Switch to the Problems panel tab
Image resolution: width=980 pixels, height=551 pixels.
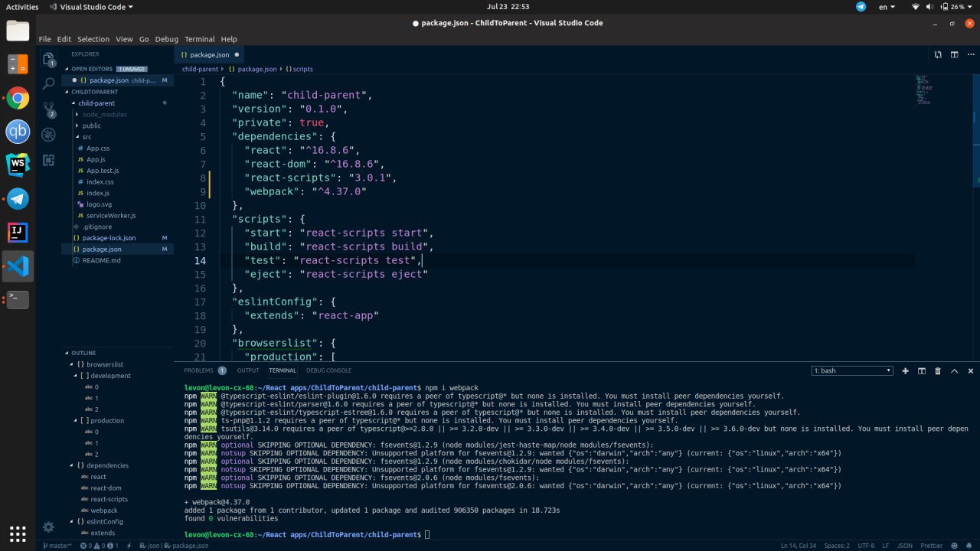pos(198,370)
